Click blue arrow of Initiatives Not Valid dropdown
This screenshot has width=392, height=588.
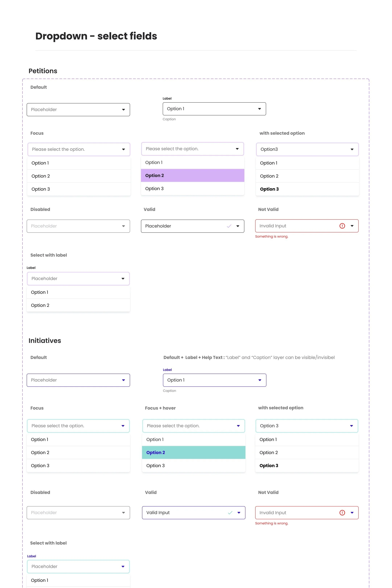[x=352, y=513]
